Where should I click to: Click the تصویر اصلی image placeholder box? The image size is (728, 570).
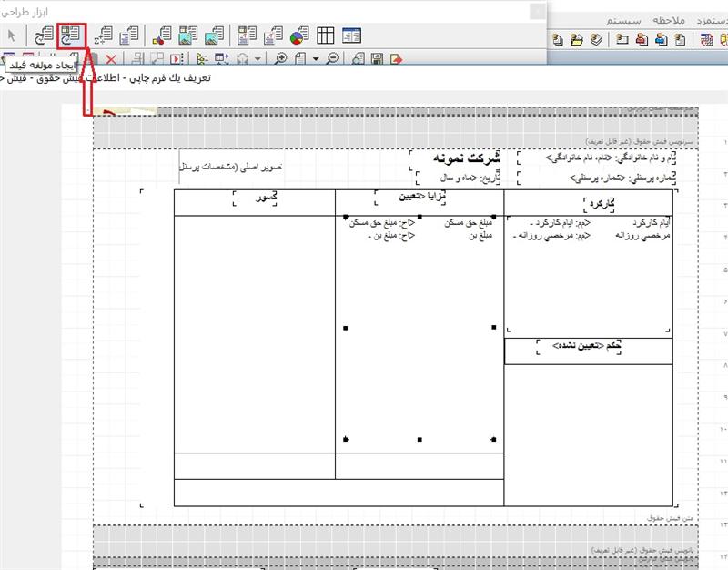(233, 168)
